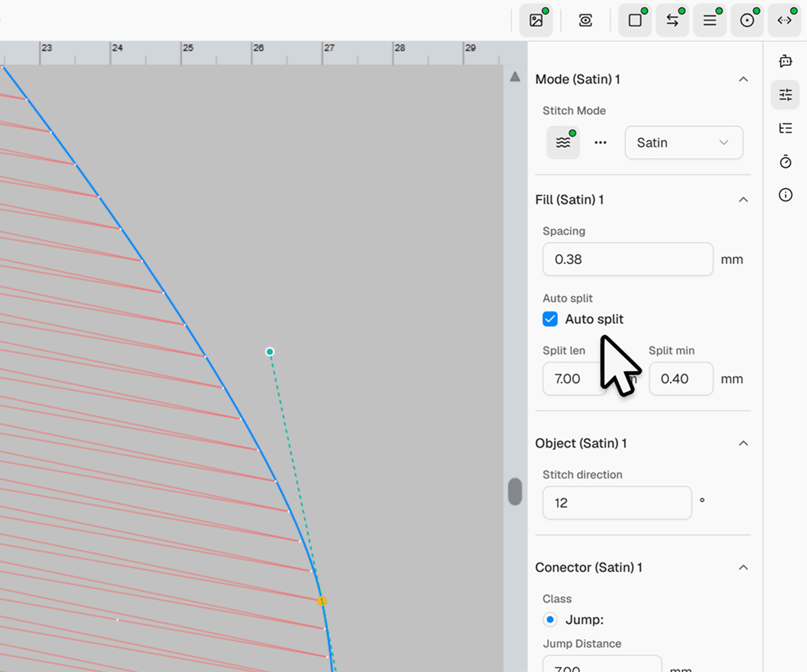Select the Jump class radio button
The height and width of the screenshot is (672, 807).
(x=550, y=620)
